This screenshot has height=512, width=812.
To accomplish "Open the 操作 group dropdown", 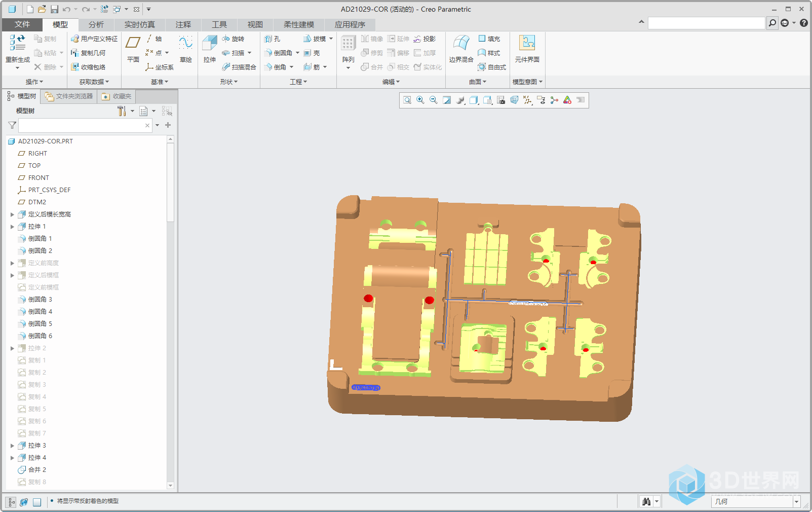I will 34,82.
